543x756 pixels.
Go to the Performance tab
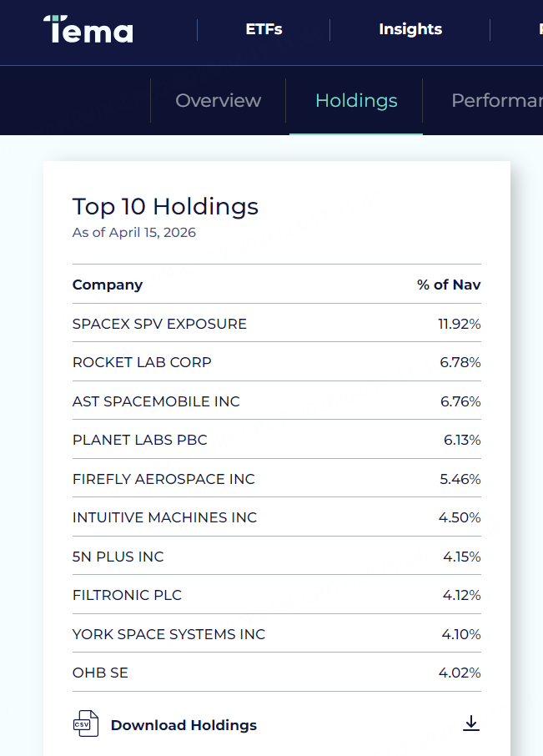496,101
